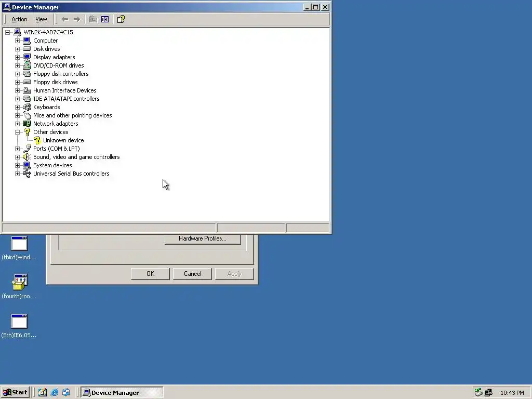Click the Keyboards icon
The height and width of the screenshot is (399, 532).
coord(27,107)
